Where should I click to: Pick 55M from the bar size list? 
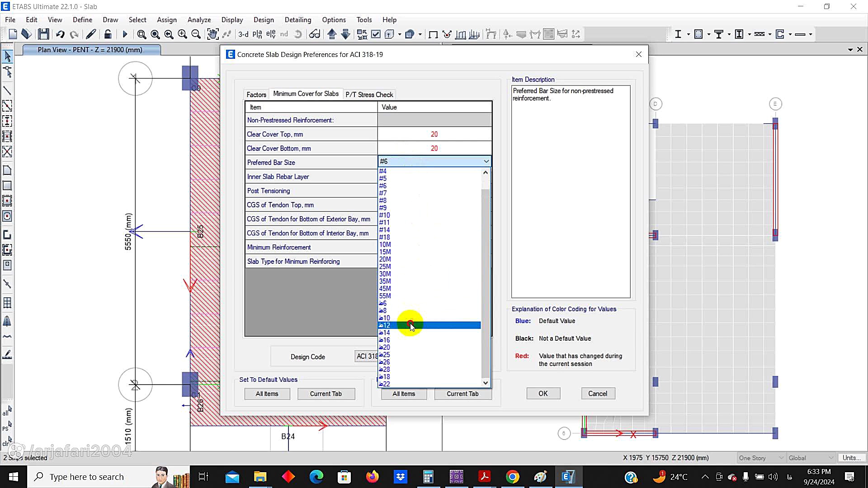[x=385, y=296]
